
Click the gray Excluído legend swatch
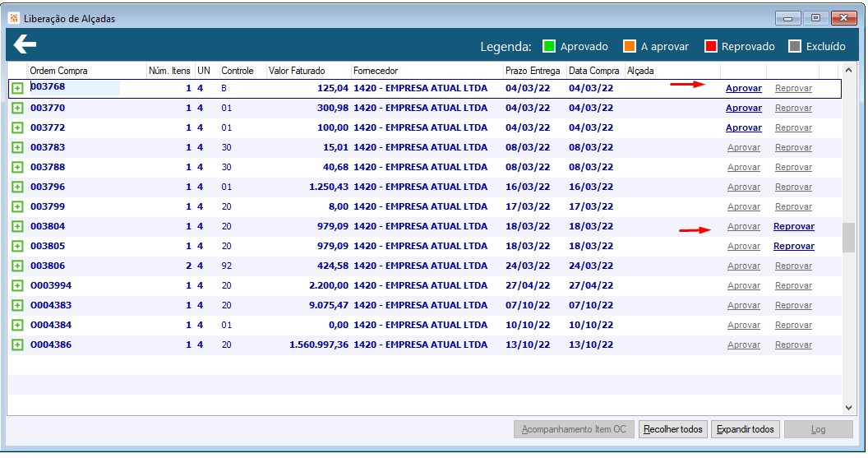pyautogui.click(x=795, y=46)
